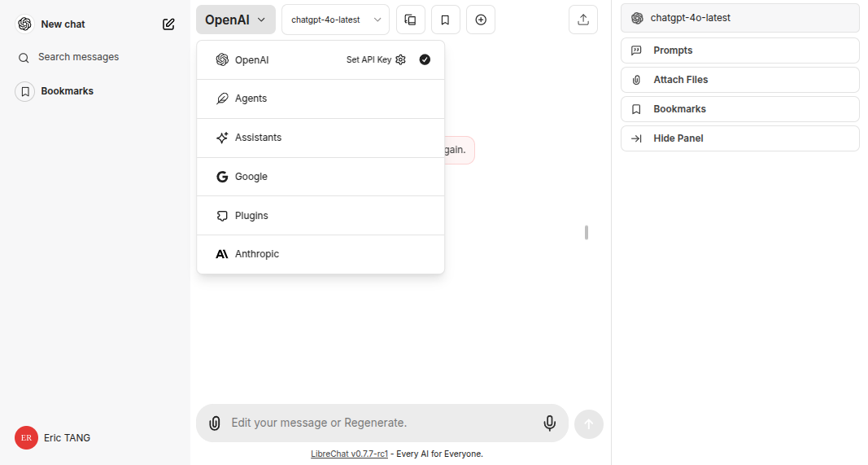Click the new chat compose icon
868x465 pixels.
(168, 24)
